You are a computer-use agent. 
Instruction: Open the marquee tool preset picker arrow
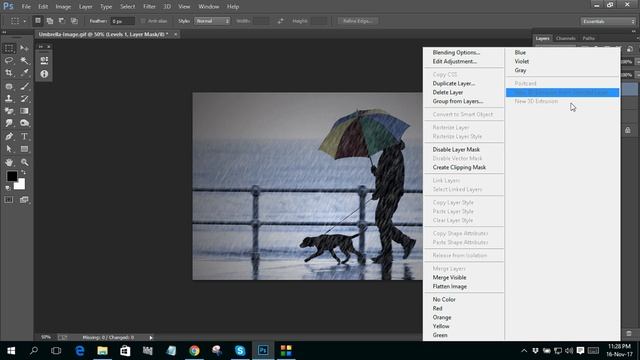click(24, 21)
